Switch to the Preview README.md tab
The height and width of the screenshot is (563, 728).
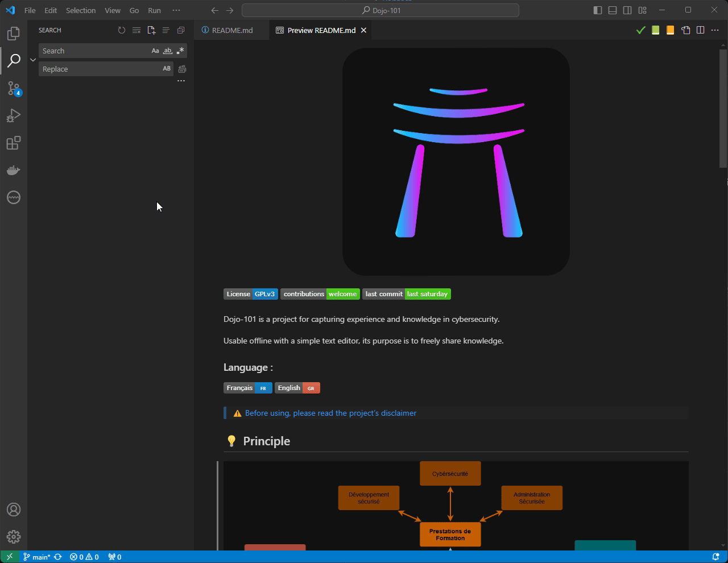point(321,30)
